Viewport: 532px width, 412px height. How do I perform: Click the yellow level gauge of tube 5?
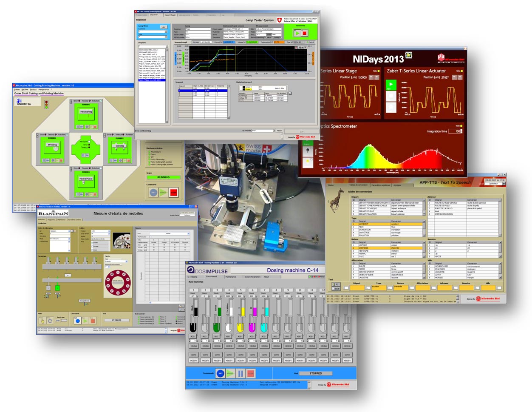click(243, 307)
